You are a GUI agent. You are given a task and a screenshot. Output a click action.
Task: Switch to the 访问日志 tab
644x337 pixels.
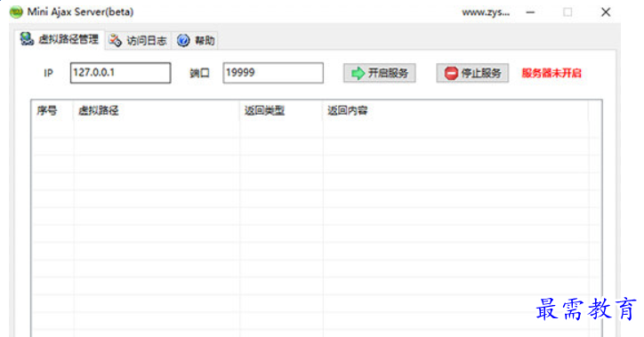(138, 40)
